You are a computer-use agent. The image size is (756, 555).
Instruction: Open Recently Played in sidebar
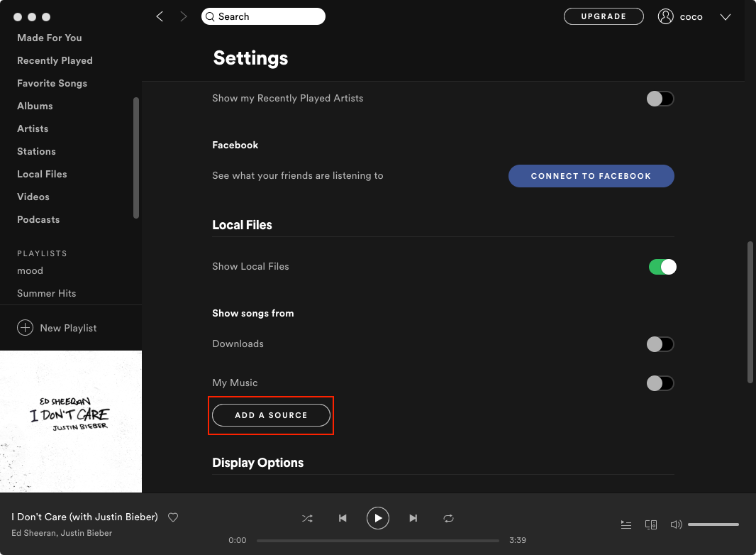(x=55, y=60)
